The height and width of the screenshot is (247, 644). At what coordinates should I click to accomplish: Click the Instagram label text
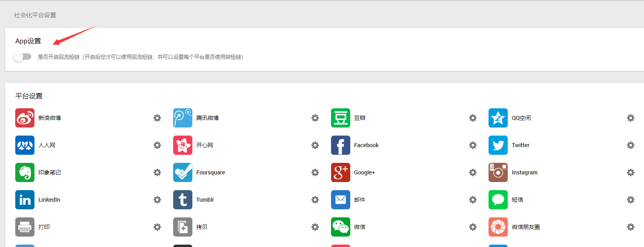[525, 172]
